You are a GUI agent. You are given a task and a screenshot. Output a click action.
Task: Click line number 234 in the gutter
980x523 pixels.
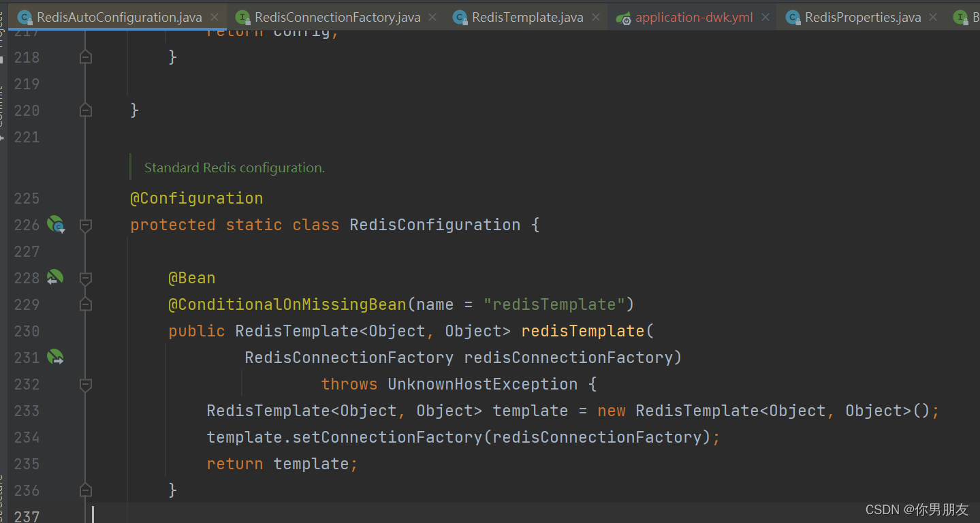point(27,437)
